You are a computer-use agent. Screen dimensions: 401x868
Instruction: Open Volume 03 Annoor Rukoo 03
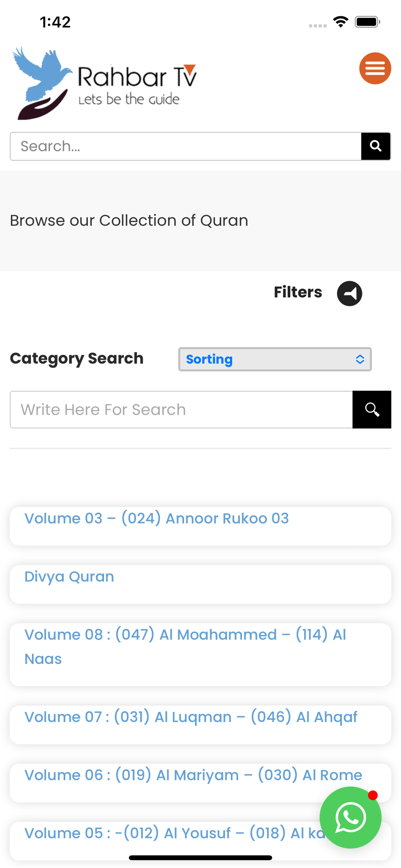[x=200, y=526]
